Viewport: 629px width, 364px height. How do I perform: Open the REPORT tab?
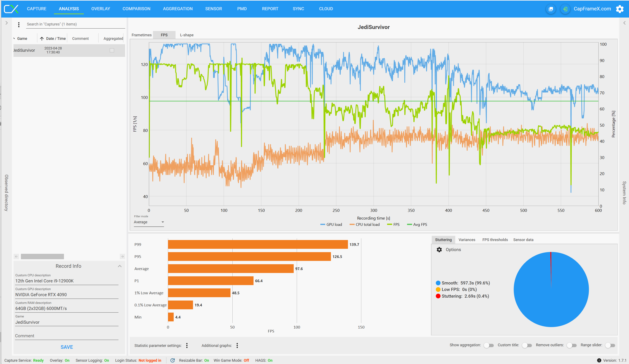(270, 9)
